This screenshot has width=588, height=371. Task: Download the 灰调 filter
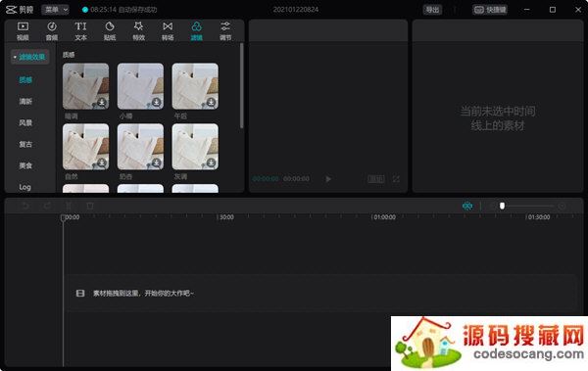(211, 162)
